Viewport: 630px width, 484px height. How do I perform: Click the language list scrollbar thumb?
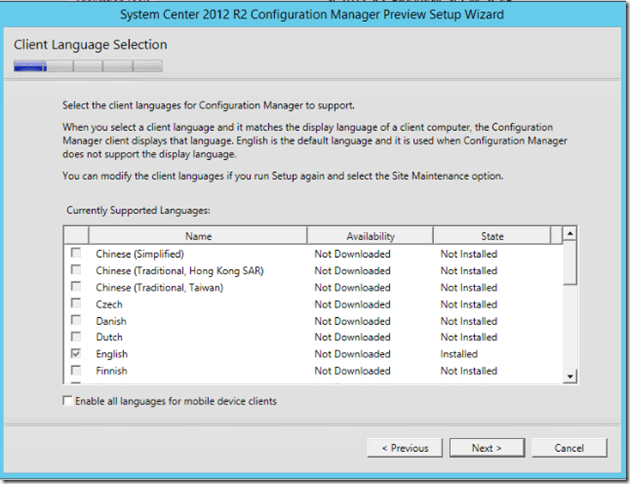[x=570, y=264]
